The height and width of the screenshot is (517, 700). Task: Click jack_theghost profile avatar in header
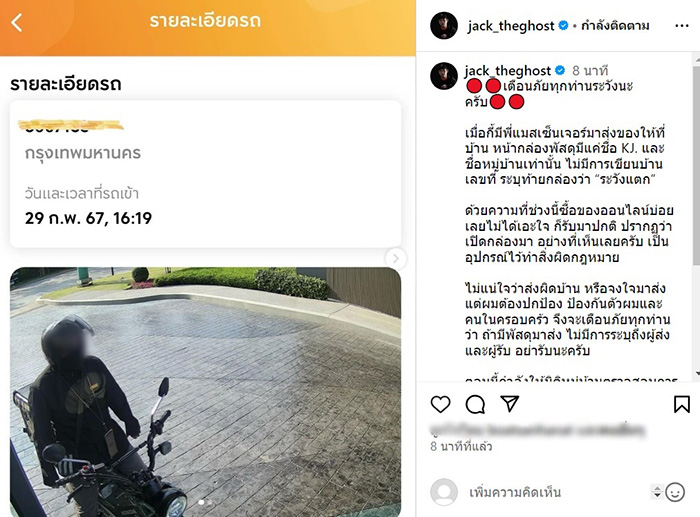coord(444,25)
